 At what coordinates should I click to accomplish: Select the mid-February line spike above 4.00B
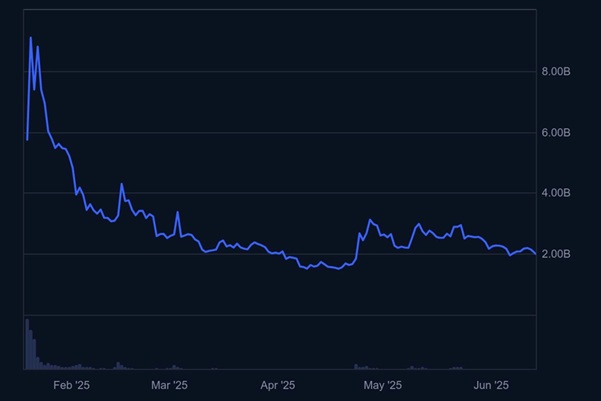[x=122, y=184]
